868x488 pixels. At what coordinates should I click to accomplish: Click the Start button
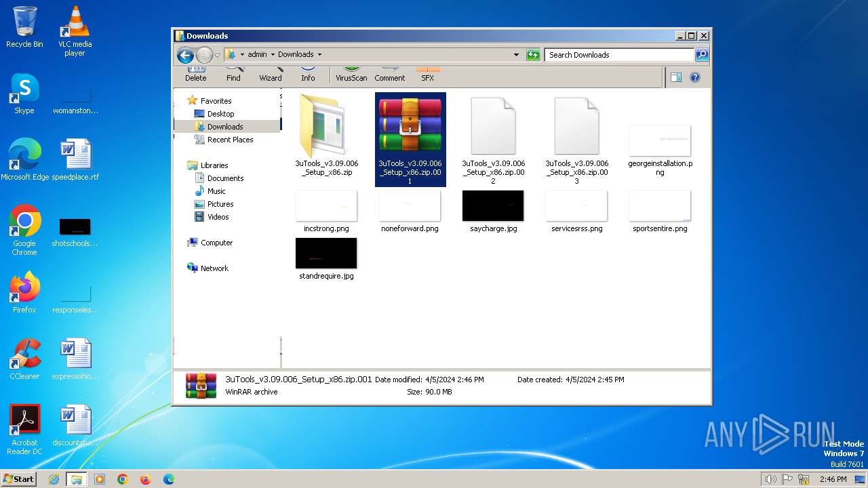click(18, 479)
